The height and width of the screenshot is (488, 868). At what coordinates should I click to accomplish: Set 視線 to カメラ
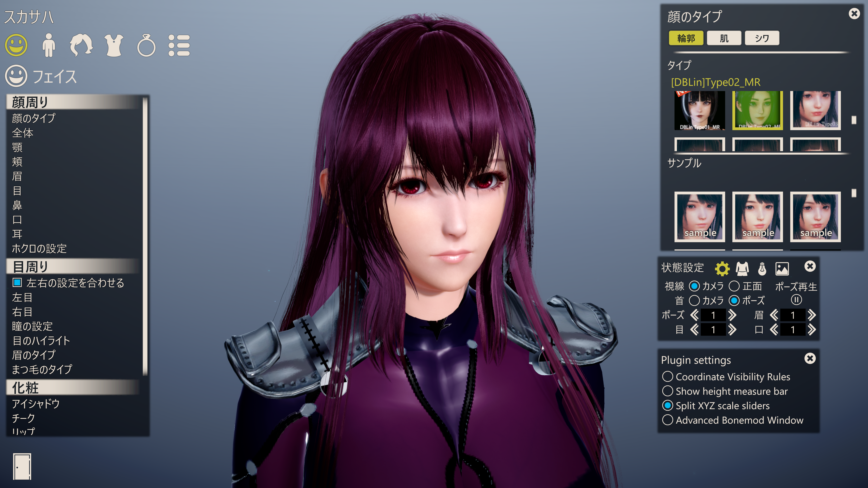pyautogui.click(x=694, y=286)
